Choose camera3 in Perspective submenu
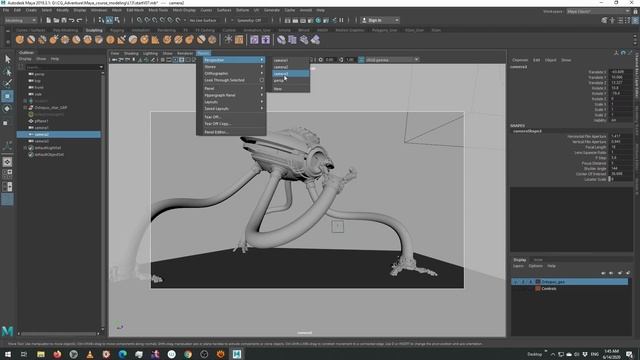The height and width of the screenshot is (360, 640). (291, 74)
